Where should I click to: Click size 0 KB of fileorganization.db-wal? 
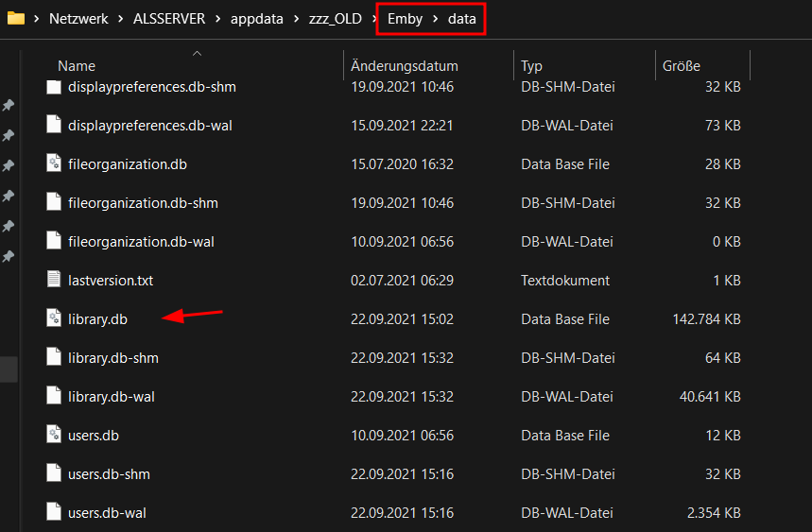pos(727,242)
